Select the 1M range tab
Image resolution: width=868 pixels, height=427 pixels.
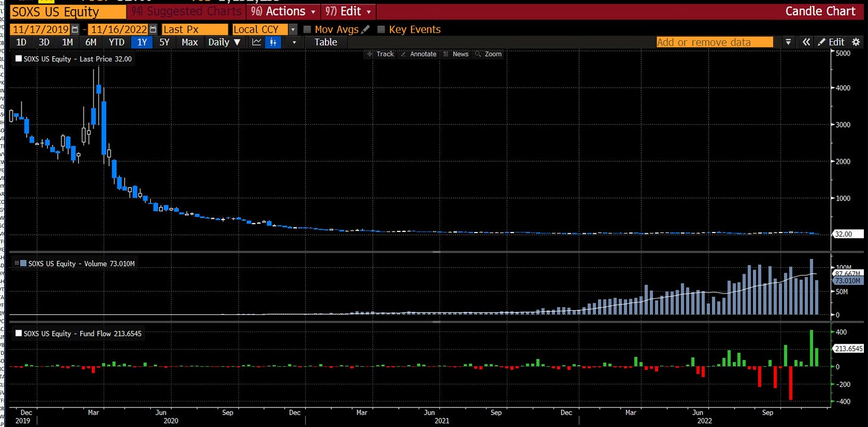click(67, 42)
